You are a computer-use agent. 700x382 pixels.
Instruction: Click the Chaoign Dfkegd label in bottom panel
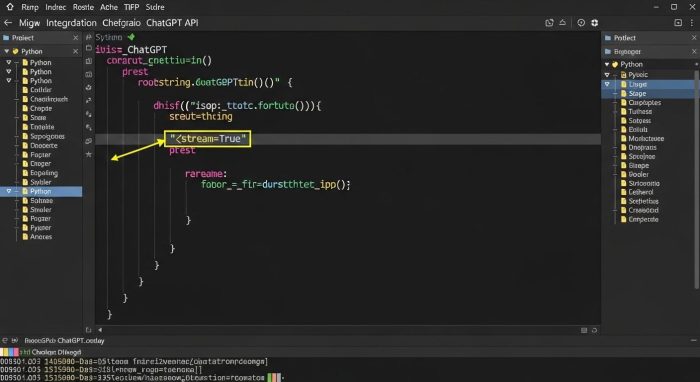click(56, 352)
